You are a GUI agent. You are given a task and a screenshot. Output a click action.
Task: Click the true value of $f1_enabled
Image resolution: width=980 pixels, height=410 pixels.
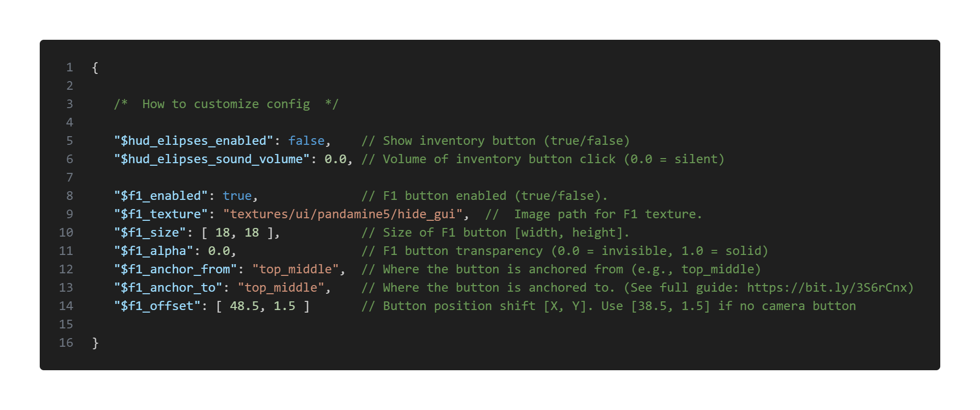pyautogui.click(x=237, y=196)
